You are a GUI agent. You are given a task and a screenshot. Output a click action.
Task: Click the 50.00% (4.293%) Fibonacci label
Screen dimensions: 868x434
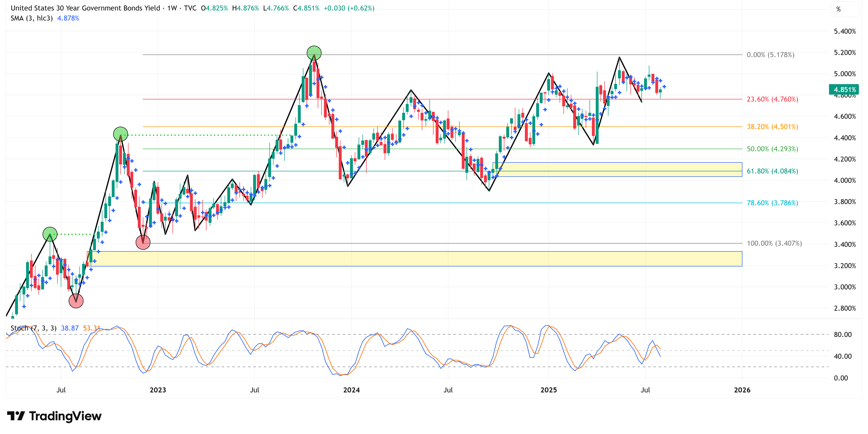point(772,149)
